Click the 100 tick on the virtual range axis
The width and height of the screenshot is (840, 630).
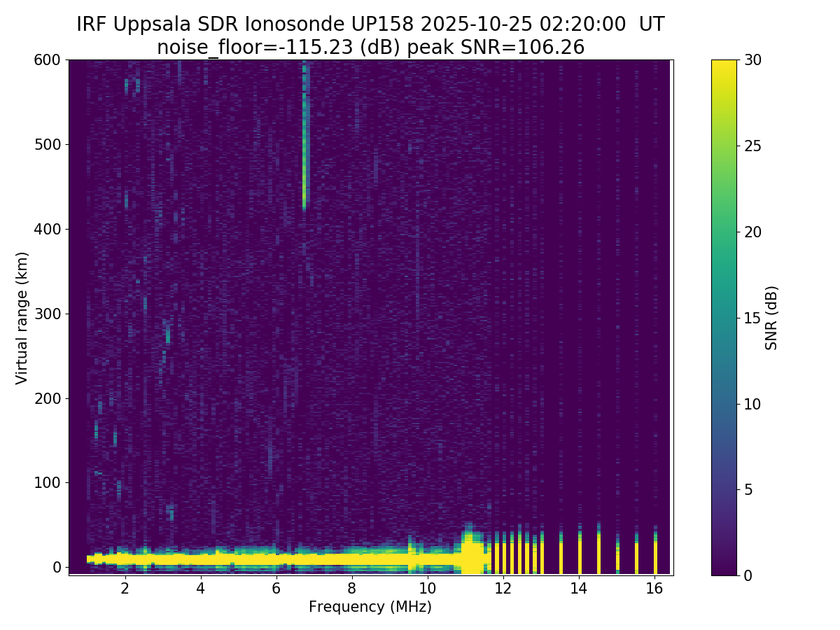point(49,483)
